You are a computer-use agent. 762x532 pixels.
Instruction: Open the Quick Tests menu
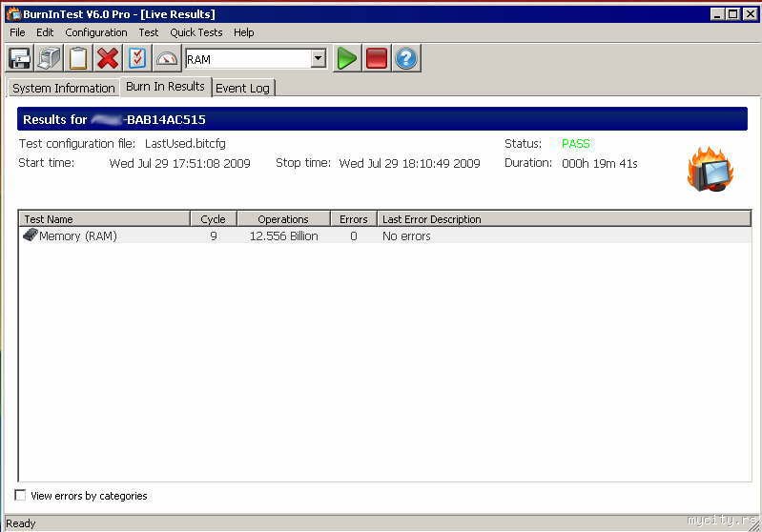point(196,32)
